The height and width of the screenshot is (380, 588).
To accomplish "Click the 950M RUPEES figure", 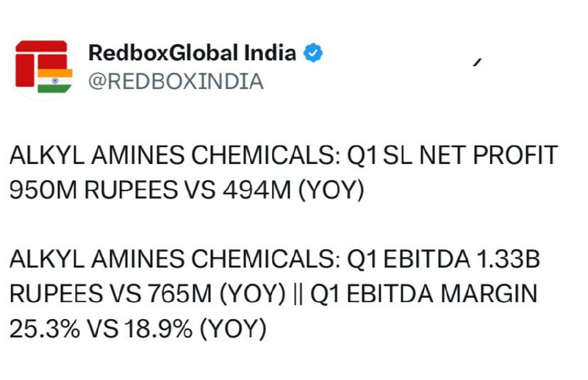I will click(x=93, y=190).
